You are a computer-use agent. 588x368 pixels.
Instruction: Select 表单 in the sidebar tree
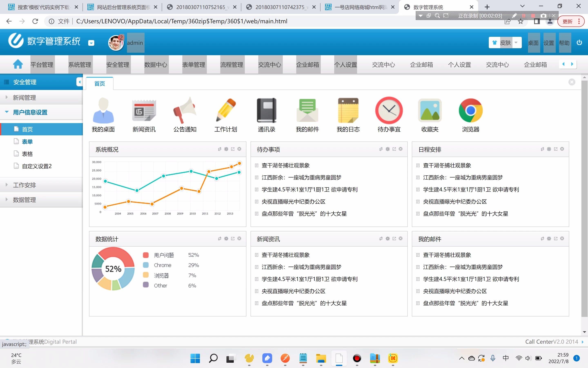coord(27,142)
